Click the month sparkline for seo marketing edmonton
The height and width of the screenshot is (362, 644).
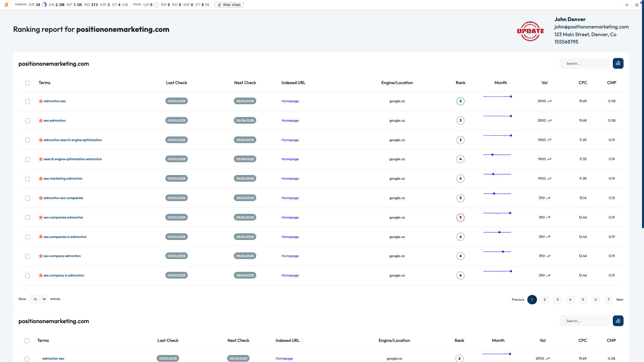497,174
